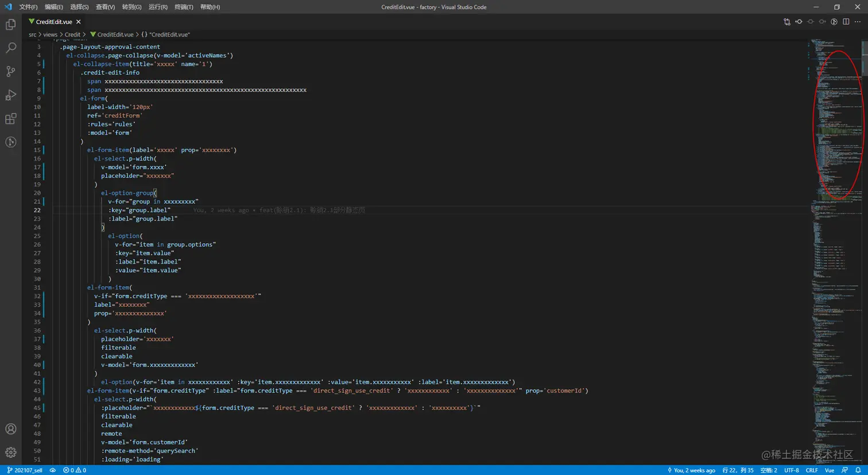This screenshot has height=475, width=868.
Task: Click the views breadcrumb segment
Action: coord(51,34)
